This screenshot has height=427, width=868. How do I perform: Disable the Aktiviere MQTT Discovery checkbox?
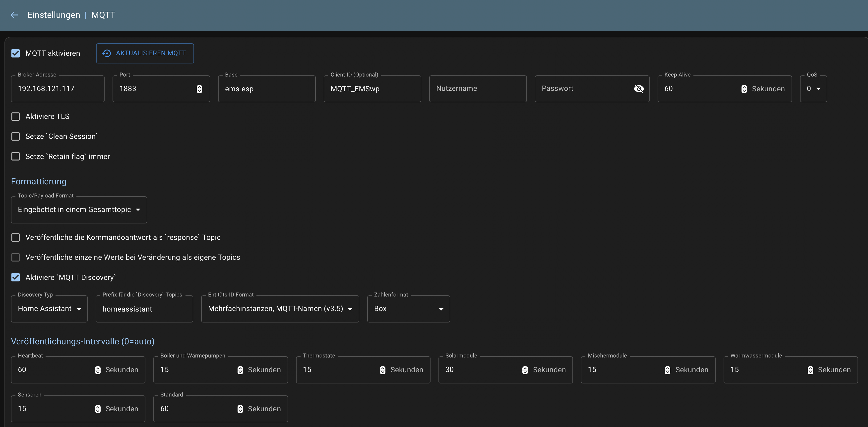pos(15,277)
